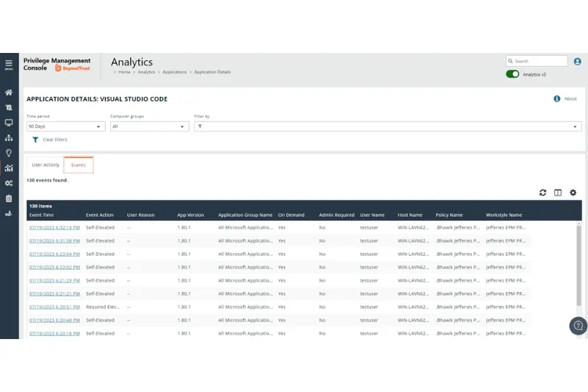Image resolution: width=588 pixels, height=392 pixels.
Task: Click the '130 events found.' text
Action: tap(47, 180)
